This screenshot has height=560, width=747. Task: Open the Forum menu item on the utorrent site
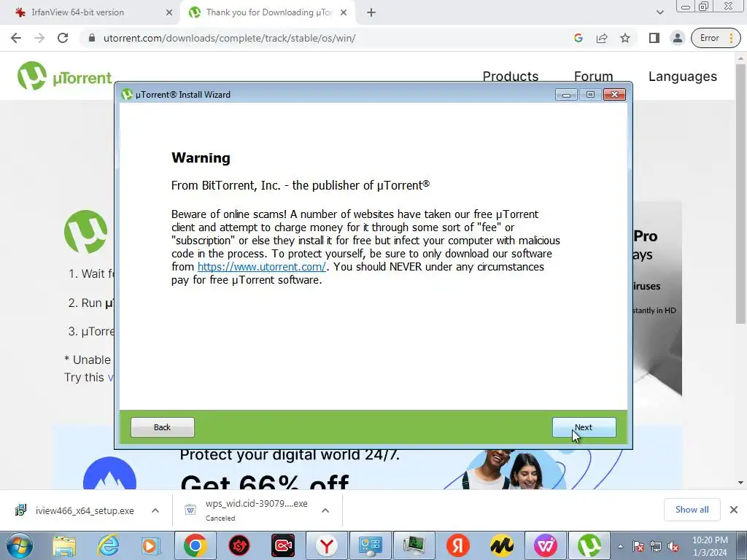(x=593, y=76)
